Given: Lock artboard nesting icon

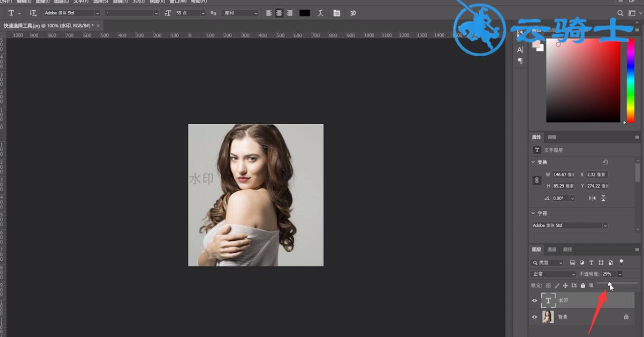Looking at the screenshot, I should tap(574, 286).
